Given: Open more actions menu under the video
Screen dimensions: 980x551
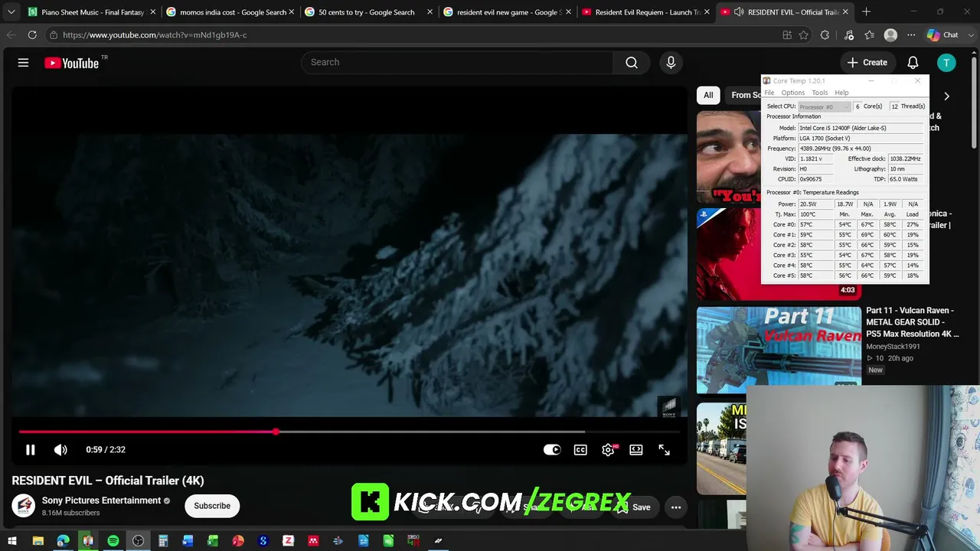Looking at the screenshot, I should coord(676,507).
